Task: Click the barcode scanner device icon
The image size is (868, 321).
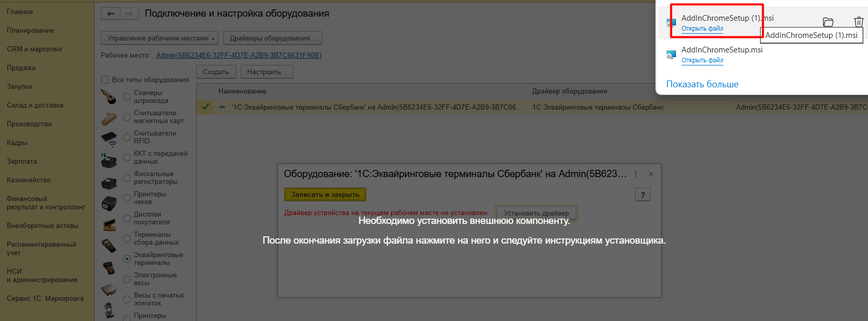Action: [x=108, y=97]
